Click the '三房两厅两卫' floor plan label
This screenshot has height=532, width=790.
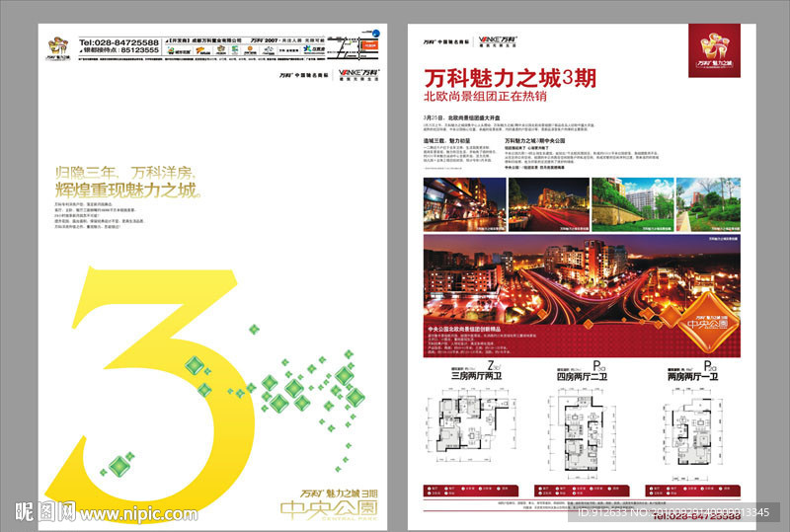(x=476, y=376)
